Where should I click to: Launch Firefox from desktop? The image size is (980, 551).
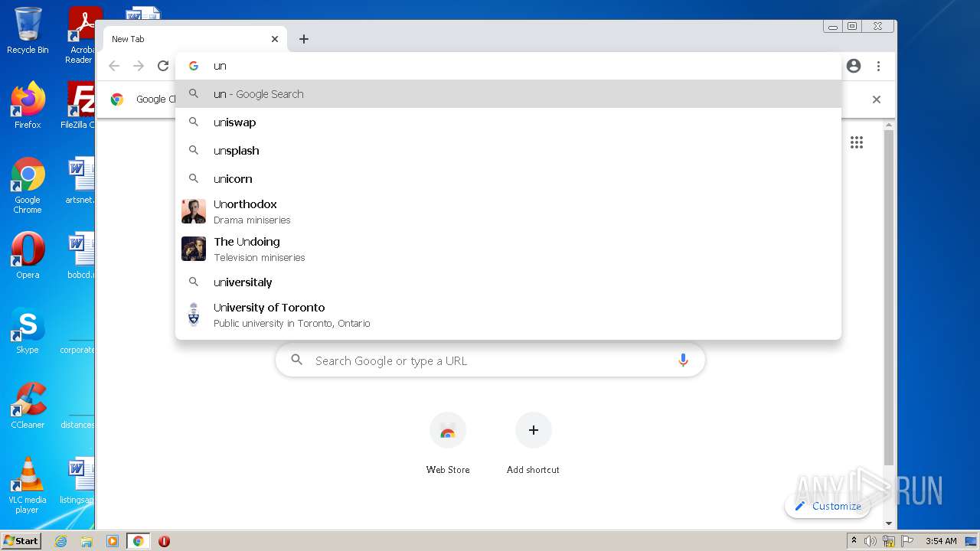(x=28, y=105)
